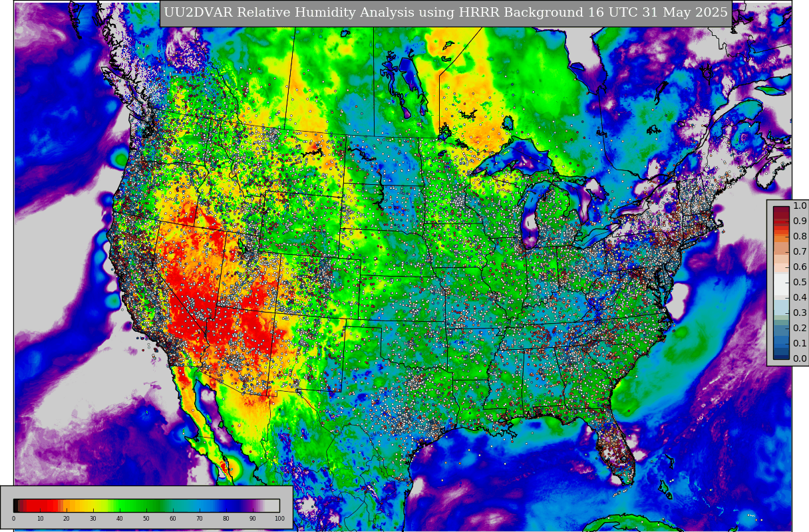
Task: Click the "70" tick label on humidity scale
Action: click(x=200, y=519)
